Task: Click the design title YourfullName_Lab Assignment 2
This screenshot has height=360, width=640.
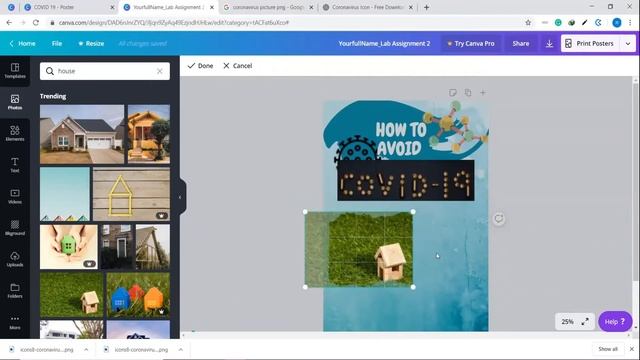Action: [x=384, y=43]
